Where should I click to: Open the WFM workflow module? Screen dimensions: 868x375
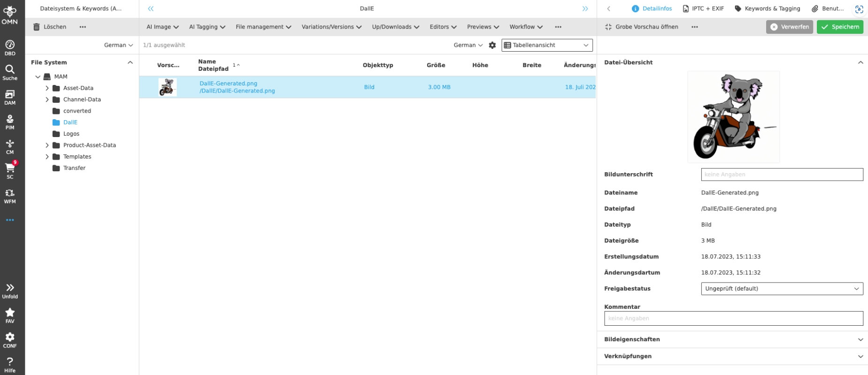[10, 196]
